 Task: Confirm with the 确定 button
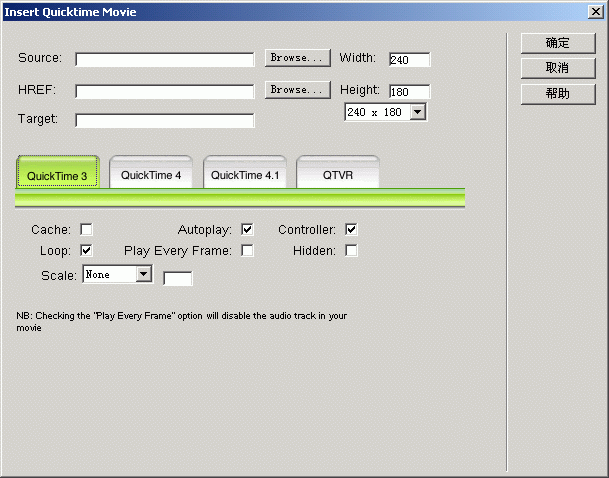tap(558, 43)
